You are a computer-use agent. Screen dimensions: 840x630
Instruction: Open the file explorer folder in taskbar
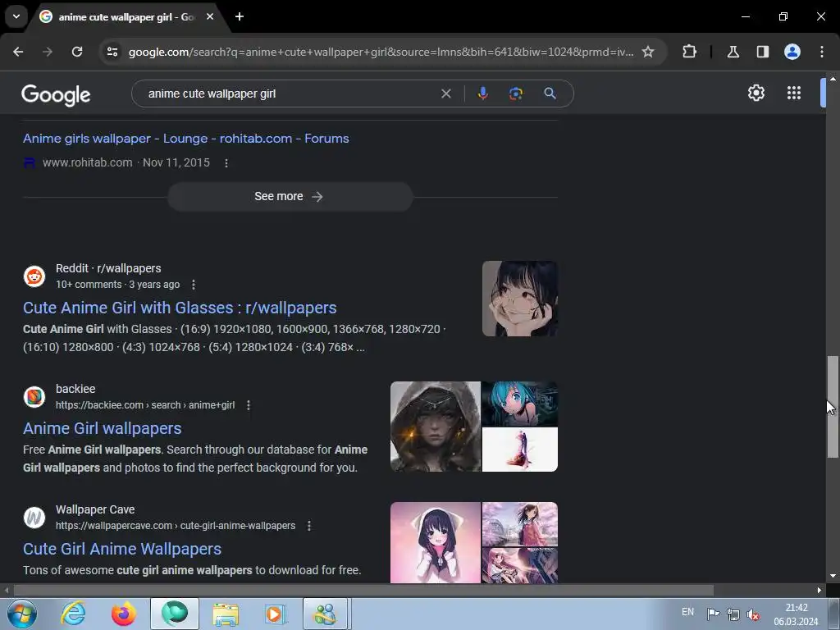pos(226,614)
